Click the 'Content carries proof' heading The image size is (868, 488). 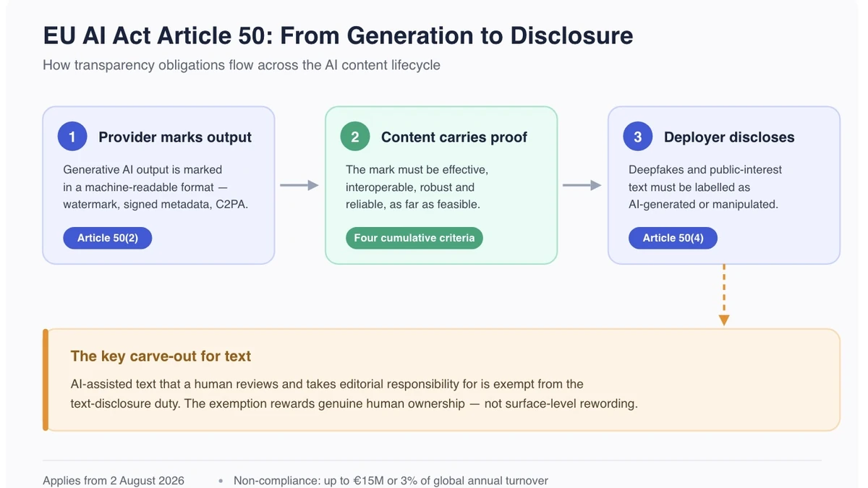pyautogui.click(x=454, y=137)
